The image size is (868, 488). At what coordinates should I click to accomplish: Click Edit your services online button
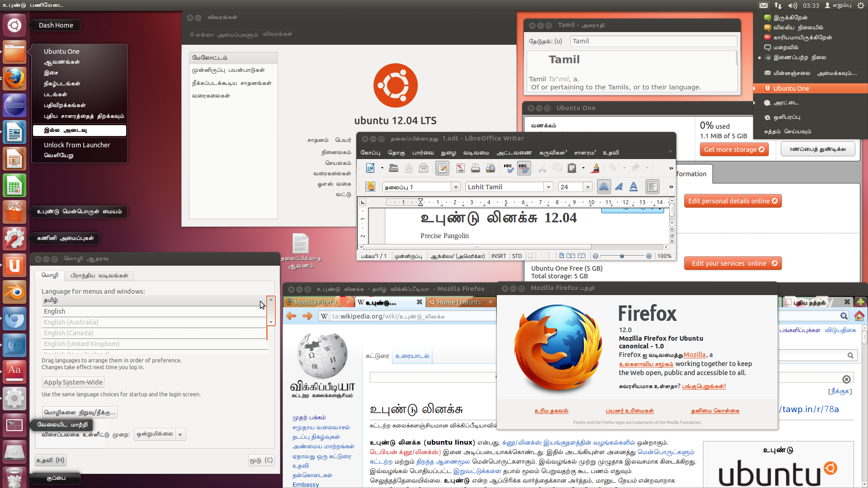pyautogui.click(x=733, y=263)
